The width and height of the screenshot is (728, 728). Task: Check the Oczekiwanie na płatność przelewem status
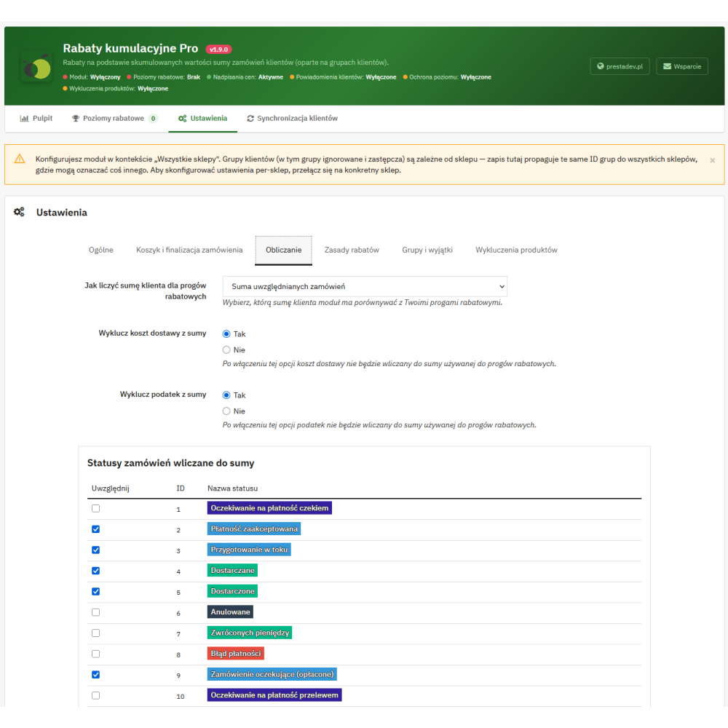(95, 695)
